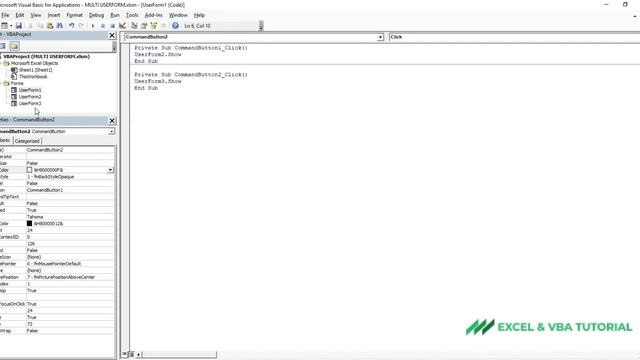
Task: Select UserForm3 in project tree
Action: (30, 103)
